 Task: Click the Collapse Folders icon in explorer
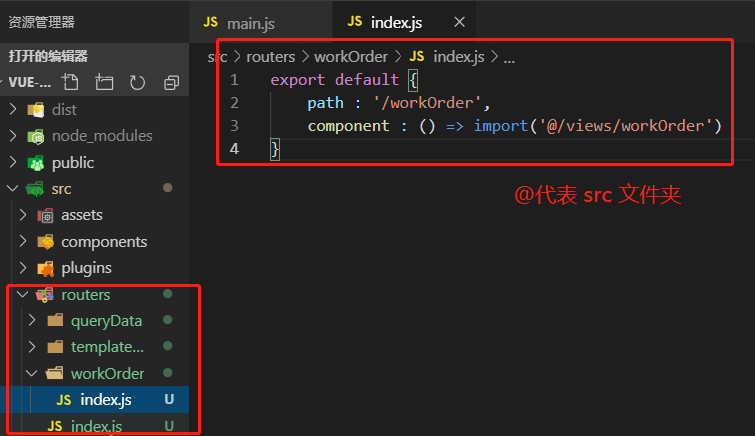171,82
